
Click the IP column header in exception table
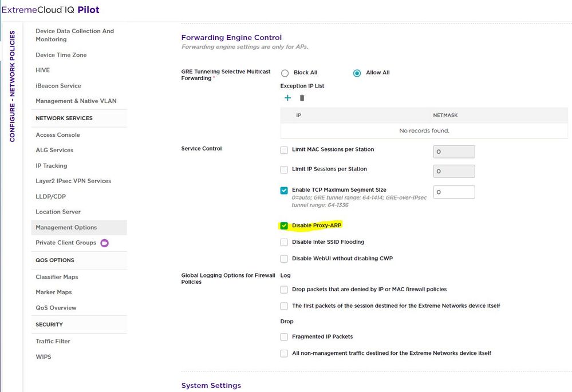pyautogui.click(x=299, y=116)
